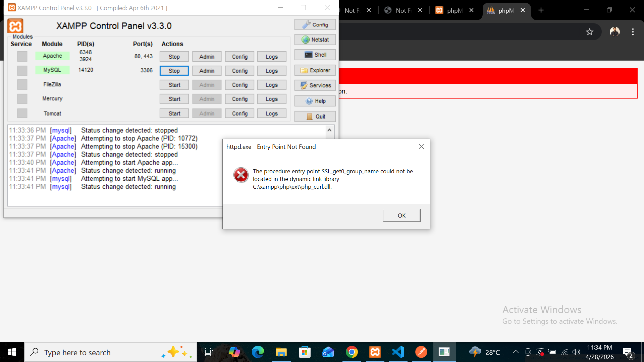The width and height of the screenshot is (644, 362).
Task: Toggle Mercury service checkbox
Action: click(22, 99)
